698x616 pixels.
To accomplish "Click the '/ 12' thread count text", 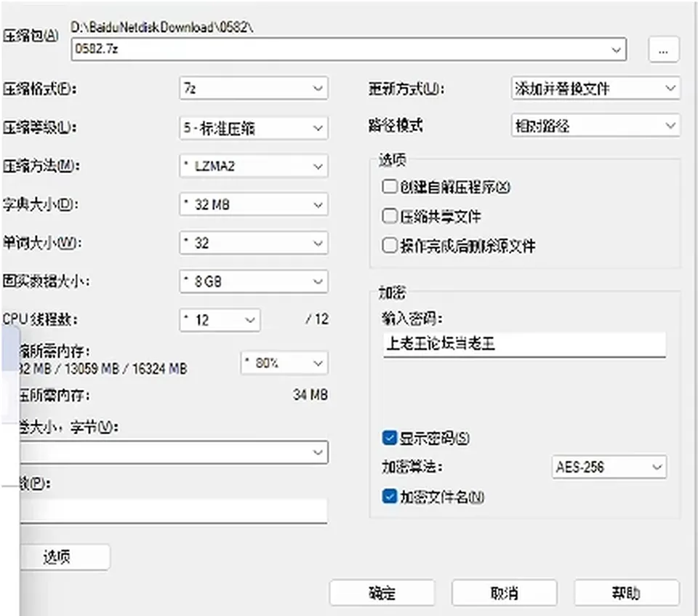I will [x=317, y=319].
